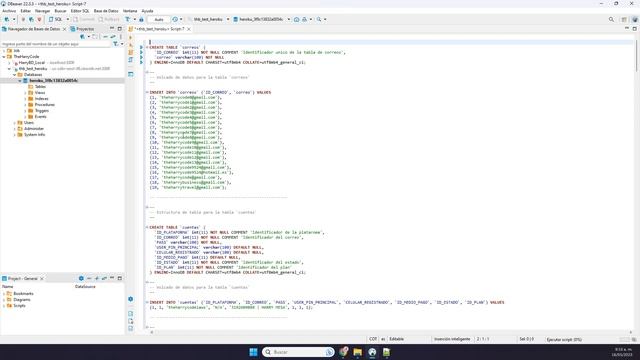This screenshot has height=360, width=640.
Task: Click the explain execution plan icon in side bar
Action: [131, 60]
